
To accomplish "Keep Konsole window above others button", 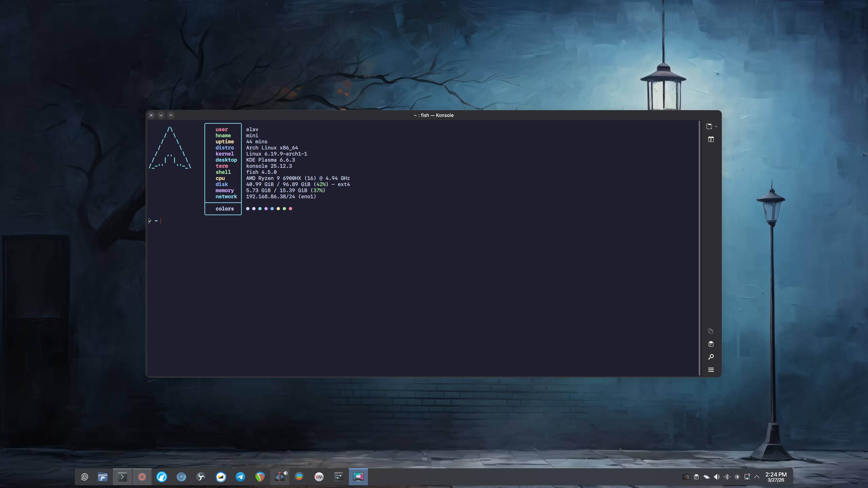I will (171, 115).
